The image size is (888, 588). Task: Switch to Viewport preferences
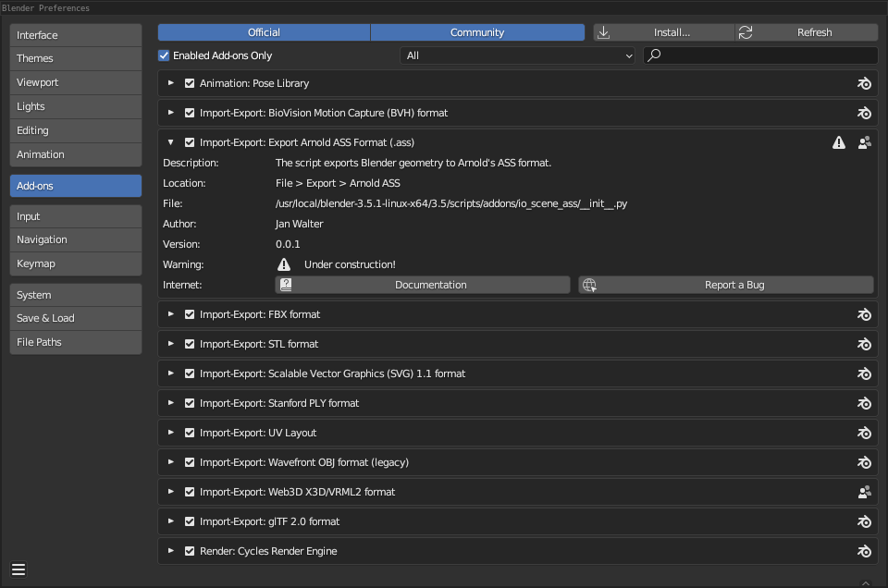point(76,82)
